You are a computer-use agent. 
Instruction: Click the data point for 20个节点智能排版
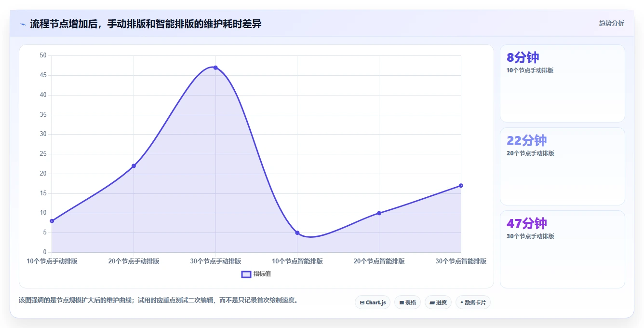[379, 213]
